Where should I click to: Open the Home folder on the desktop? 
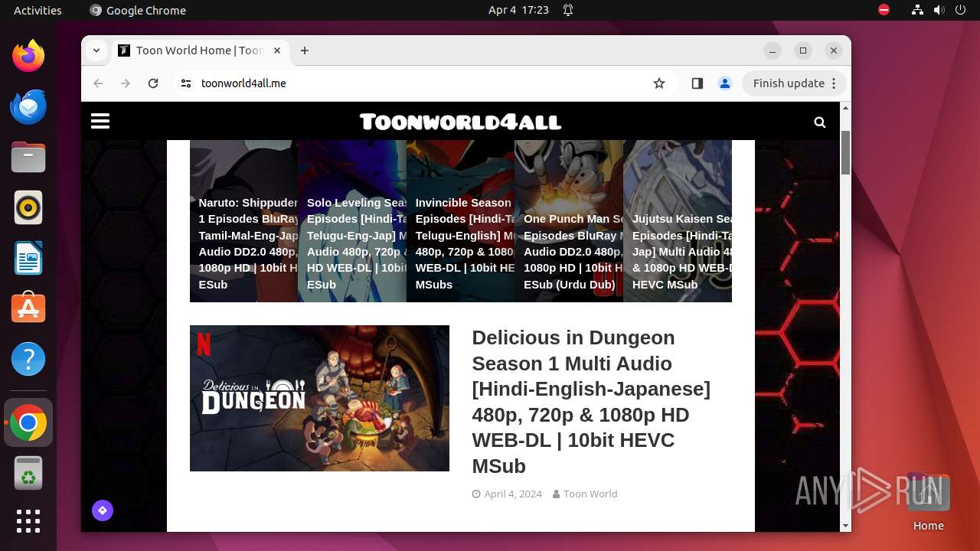928,502
